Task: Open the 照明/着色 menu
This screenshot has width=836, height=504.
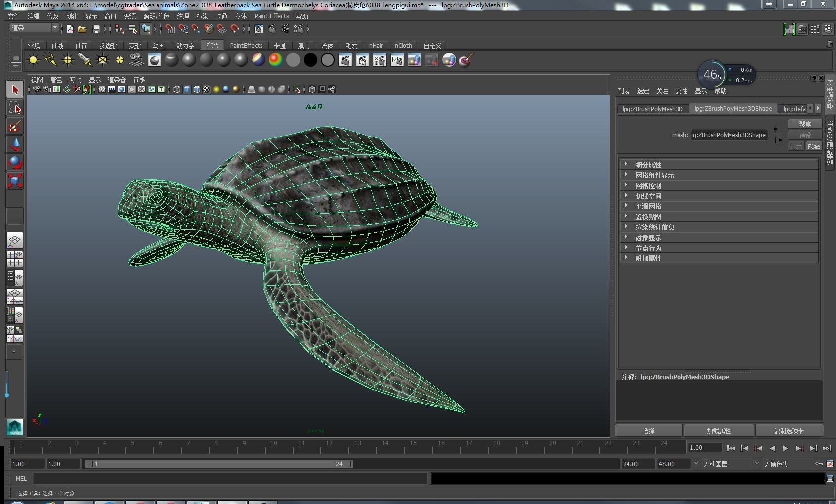Action: pyautogui.click(x=156, y=16)
